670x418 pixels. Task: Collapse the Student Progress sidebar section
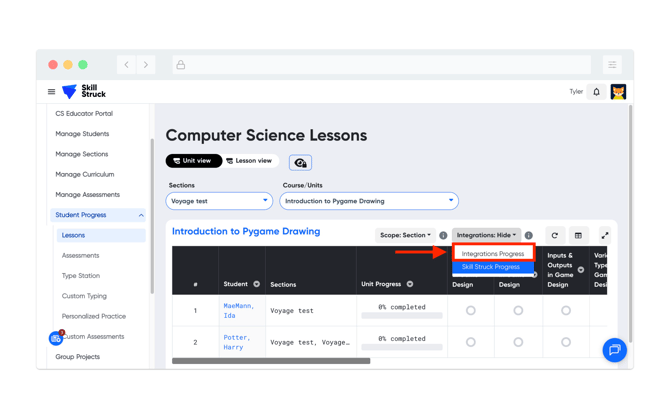(141, 215)
